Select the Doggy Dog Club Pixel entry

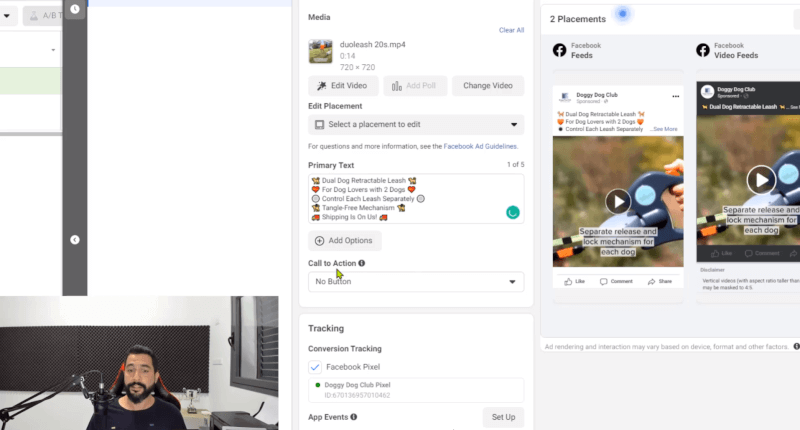tap(416, 390)
